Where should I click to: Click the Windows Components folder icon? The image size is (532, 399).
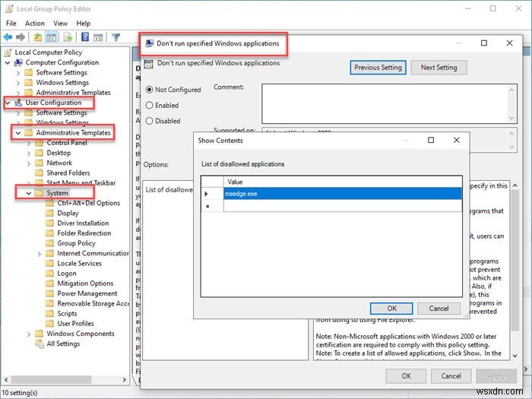(40, 334)
